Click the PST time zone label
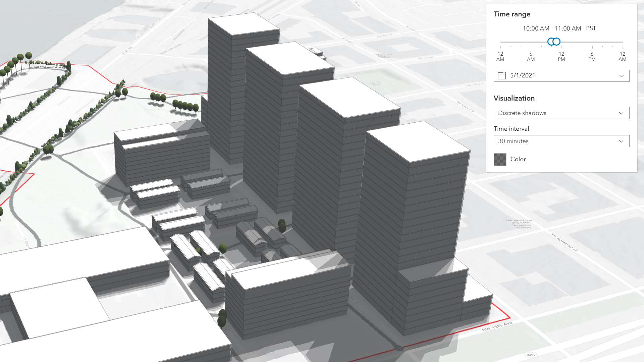644x362 pixels. click(x=591, y=28)
